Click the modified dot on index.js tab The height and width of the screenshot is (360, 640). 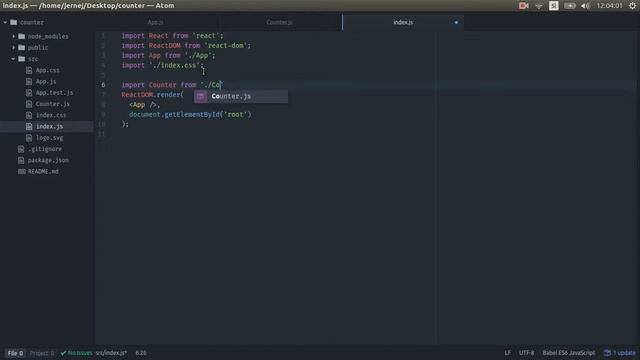point(456,22)
